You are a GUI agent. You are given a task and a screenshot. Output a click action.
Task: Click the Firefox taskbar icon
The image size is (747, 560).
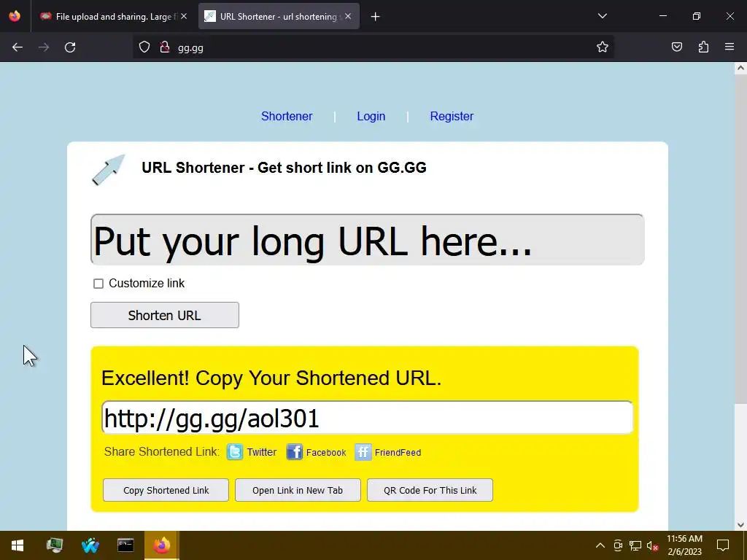(x=161, y=545)
